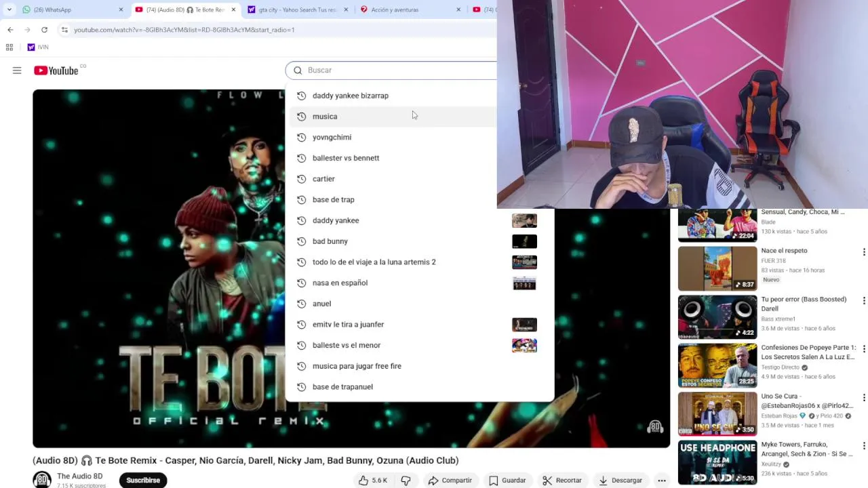Reload the page with refresh icon
This screenshot has width=868, height=488.
point(44,30)
